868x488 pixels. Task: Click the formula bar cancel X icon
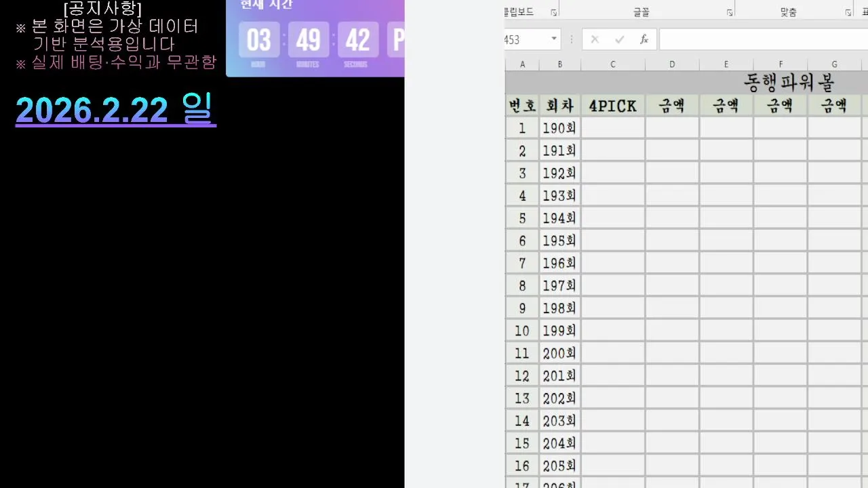[595, 39]
